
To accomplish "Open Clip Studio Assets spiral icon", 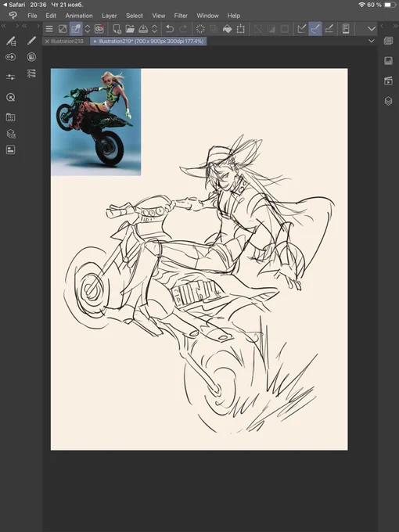I will click(99, 29).
